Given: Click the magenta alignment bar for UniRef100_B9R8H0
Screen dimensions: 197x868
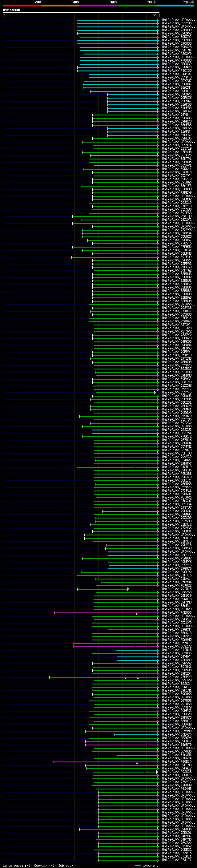Looking at the screenshot, I should pyautogui.click(x=119, y=830).
